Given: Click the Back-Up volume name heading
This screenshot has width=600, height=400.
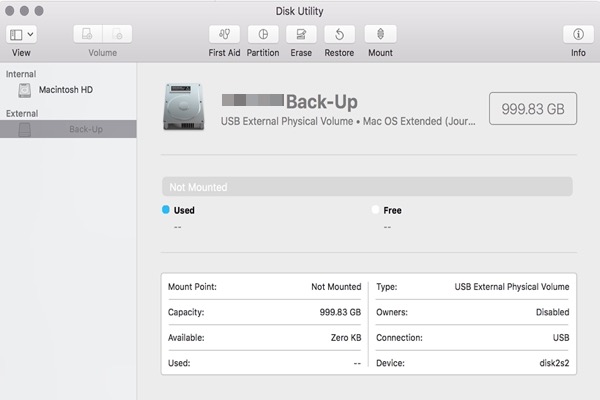Looking at the screenshot, I should pyautogui.click(x=321, y=102).
